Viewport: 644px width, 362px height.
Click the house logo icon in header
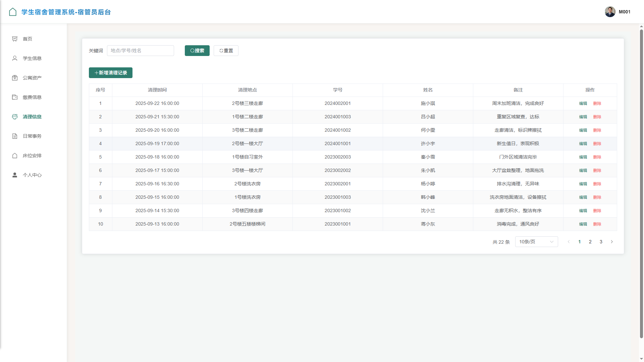click(13, 12)
